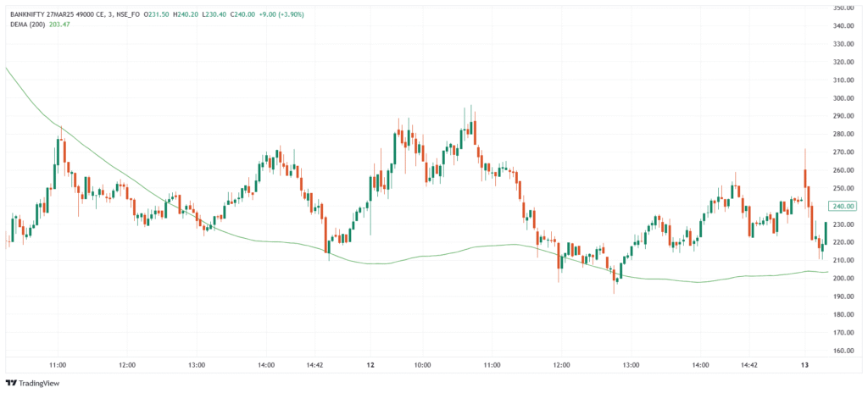Select date marker 12 on time axis
The height and width of the screenshot is (393, 868).
click(370, 365)
